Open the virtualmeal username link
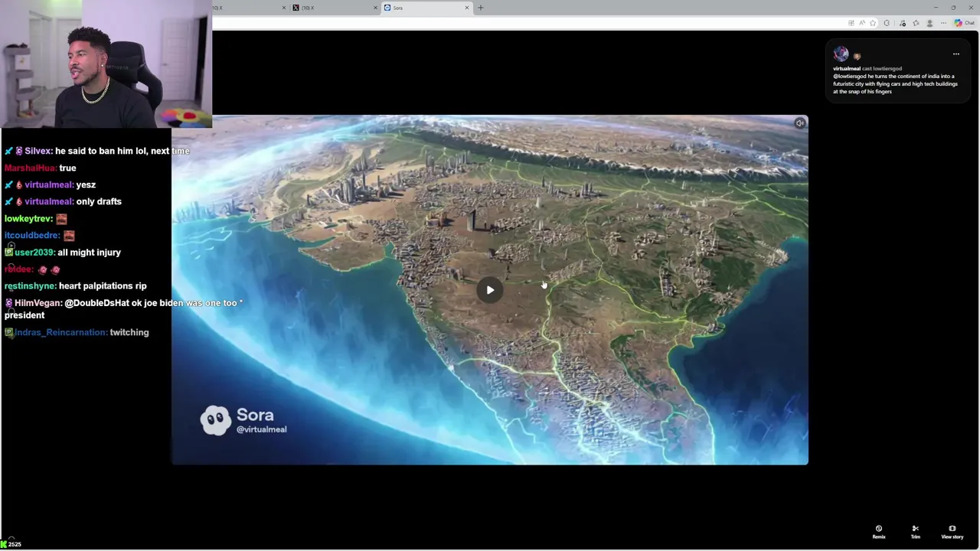 pyautogui.click(x=847, y=69)
